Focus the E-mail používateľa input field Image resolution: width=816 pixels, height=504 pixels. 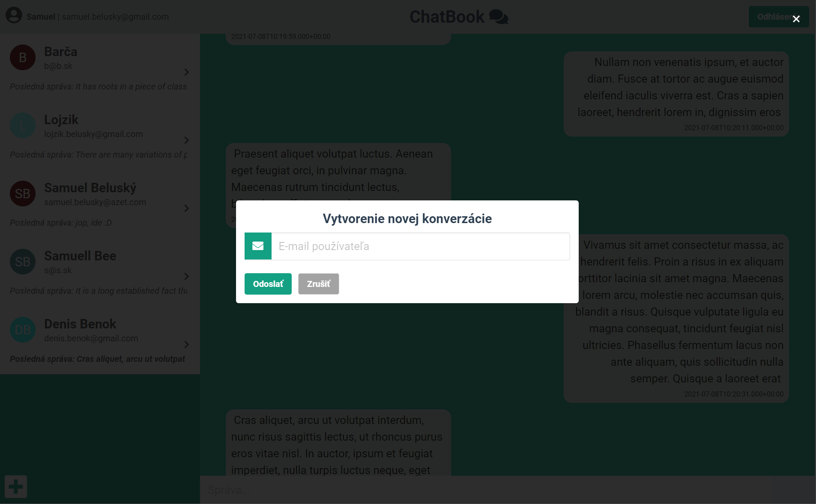coord(421,246)
